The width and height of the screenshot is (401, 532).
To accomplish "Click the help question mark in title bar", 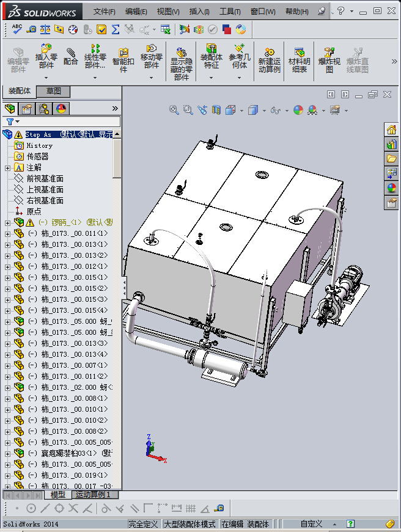I will click(341, 11).
